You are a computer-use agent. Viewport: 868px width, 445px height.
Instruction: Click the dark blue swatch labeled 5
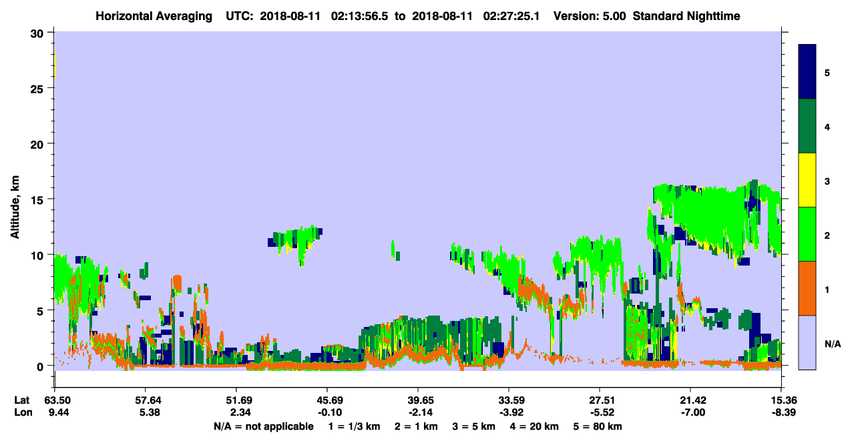807,72
